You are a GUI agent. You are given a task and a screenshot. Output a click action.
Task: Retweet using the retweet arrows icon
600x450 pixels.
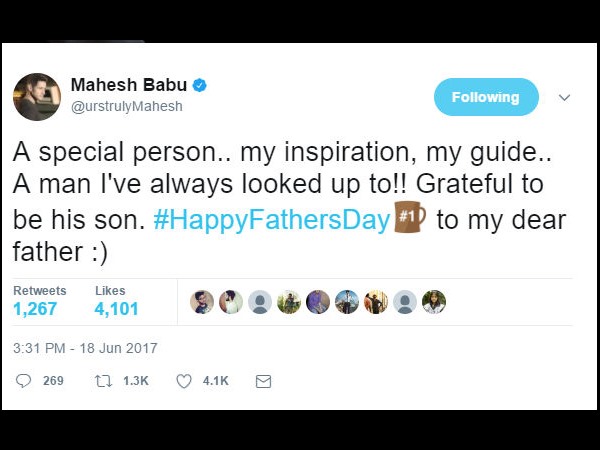(x=104, y=381)
